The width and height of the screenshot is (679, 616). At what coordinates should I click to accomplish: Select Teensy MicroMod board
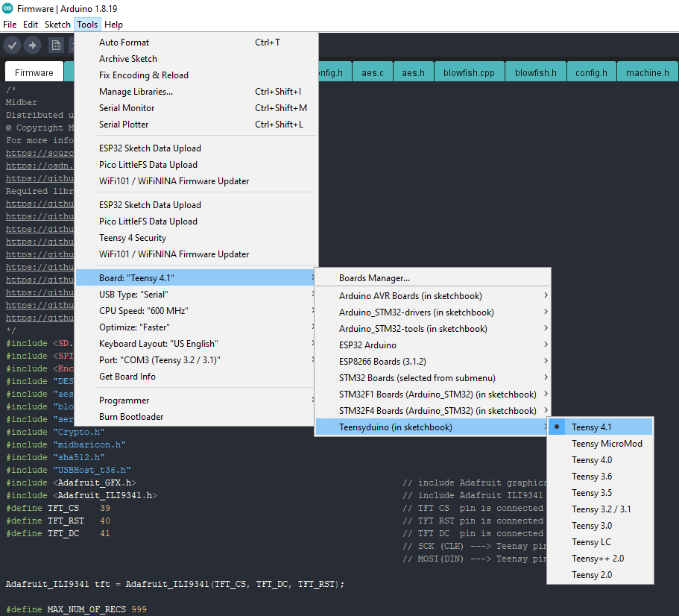(600, 444)
